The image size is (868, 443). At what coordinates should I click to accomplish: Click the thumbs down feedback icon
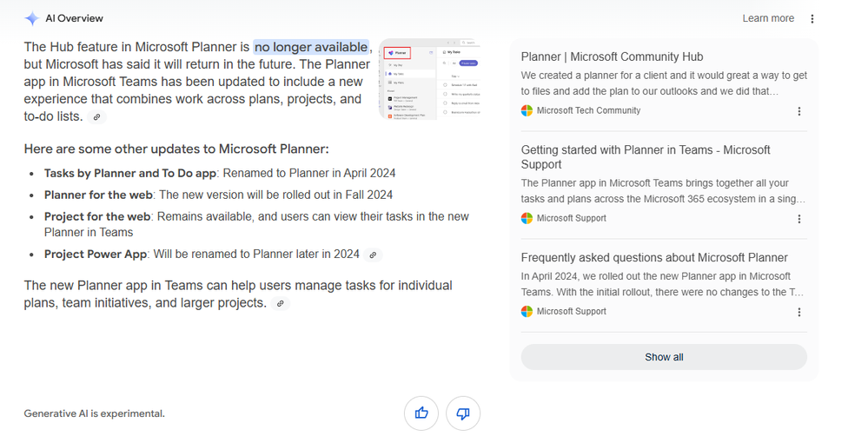pos(463,413)
